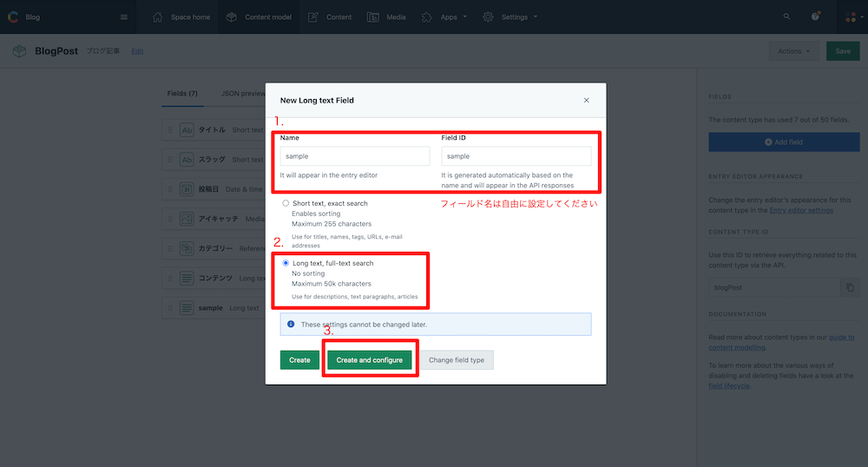Click the カテゴリー reference field icon
The width and height of the screenshot is (868, 467).
pos(187,248)
